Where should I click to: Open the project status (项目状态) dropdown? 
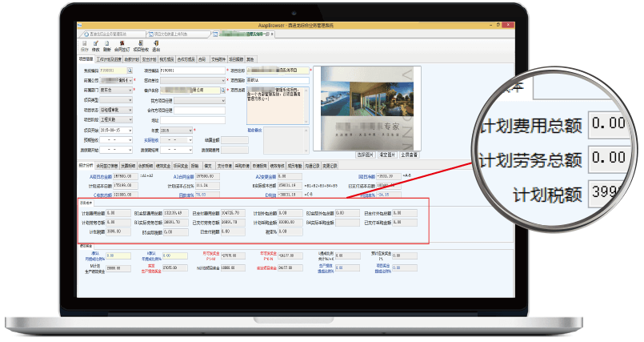[130, 111]
